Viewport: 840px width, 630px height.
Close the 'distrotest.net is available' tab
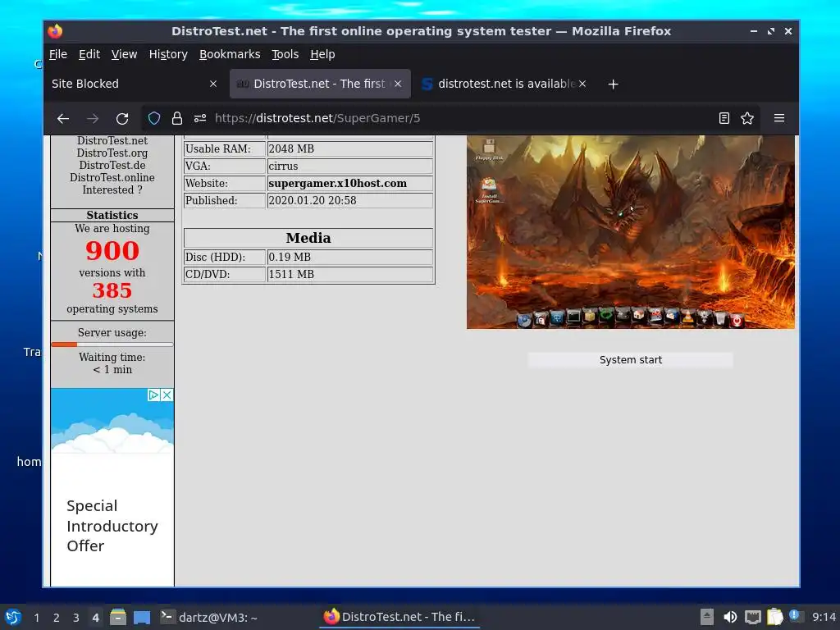(582, 84)
